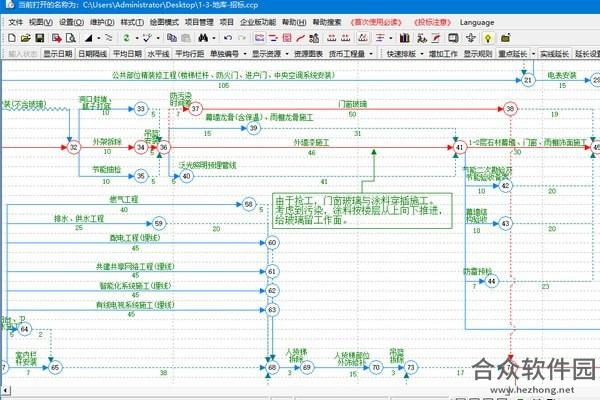Click the greyed paste icon in the toolbar
This screenshot has width=600, height=400.
[x=186, y=38]
